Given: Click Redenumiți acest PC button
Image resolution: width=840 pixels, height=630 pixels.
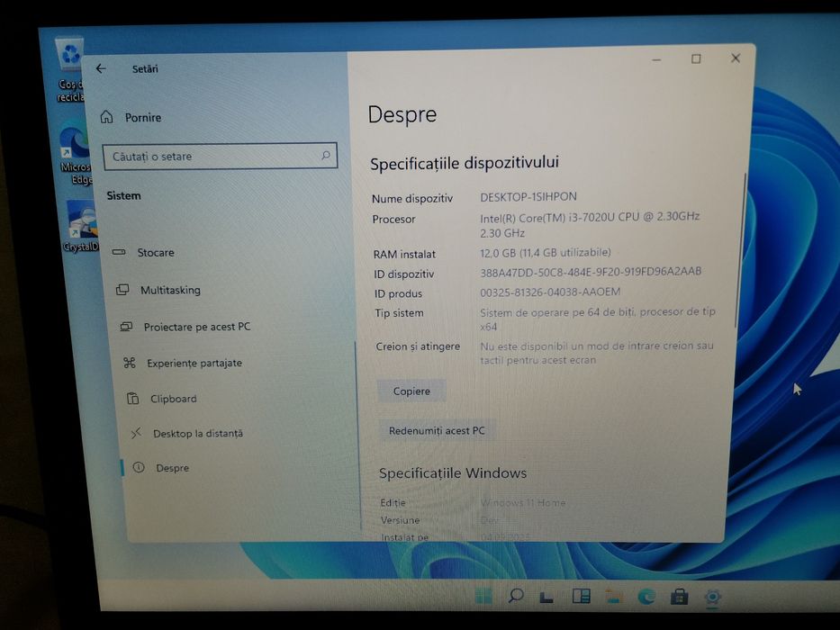Looking at the screenshot, I should pos(437,431).
